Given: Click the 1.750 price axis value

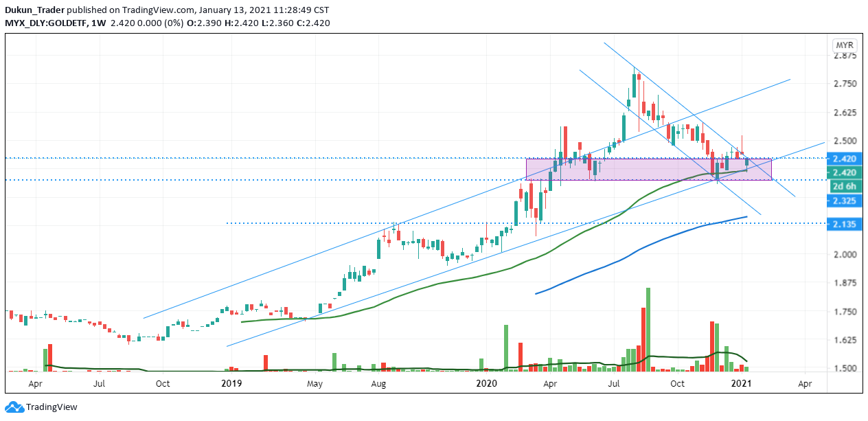Looking at the screenshot, I should 844,312.
